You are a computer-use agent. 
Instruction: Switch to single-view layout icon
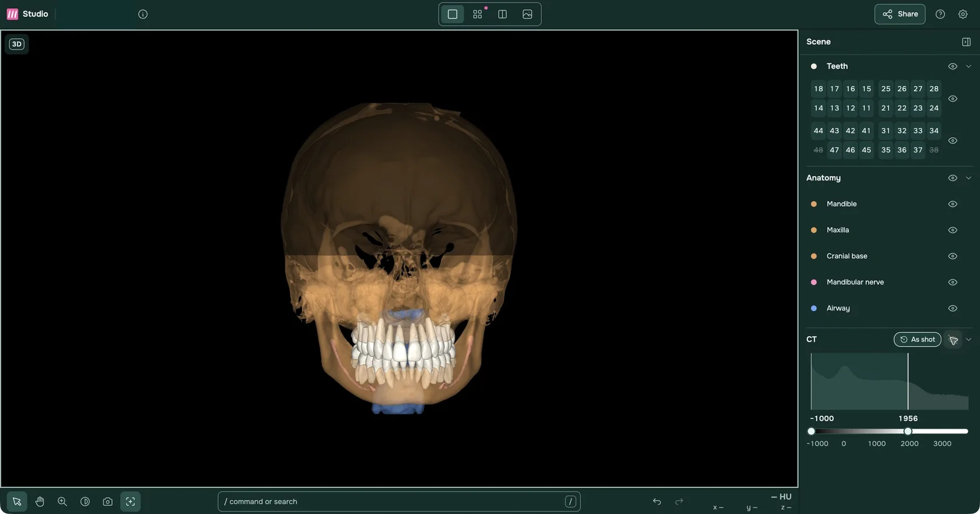point(453,14)
